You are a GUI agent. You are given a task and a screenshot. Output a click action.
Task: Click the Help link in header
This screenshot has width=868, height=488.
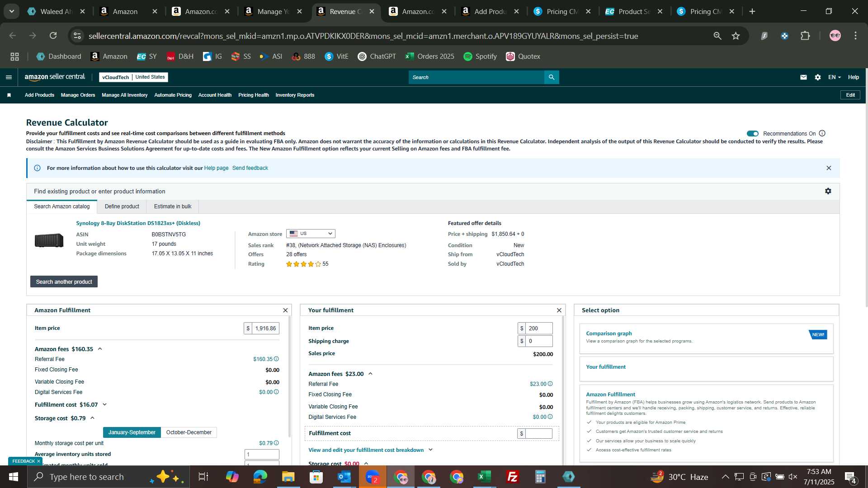click(x=854, y=77)
